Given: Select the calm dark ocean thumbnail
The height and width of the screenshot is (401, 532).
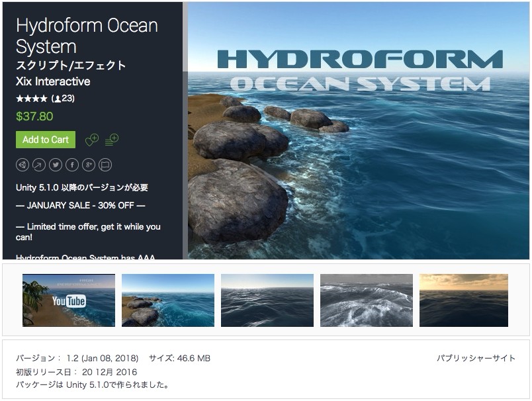Looking at the screenshot, I should (267, 300).
